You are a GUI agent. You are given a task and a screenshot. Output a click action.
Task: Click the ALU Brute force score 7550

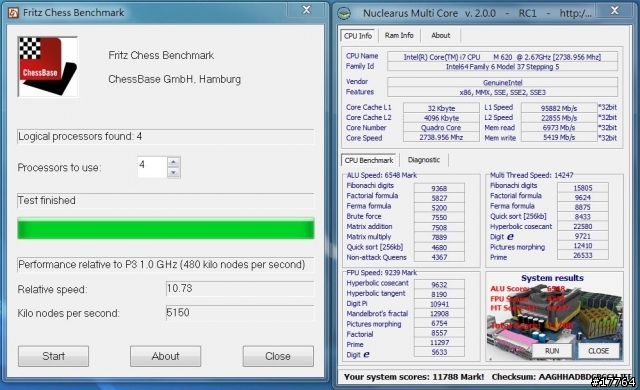point(439,217)
